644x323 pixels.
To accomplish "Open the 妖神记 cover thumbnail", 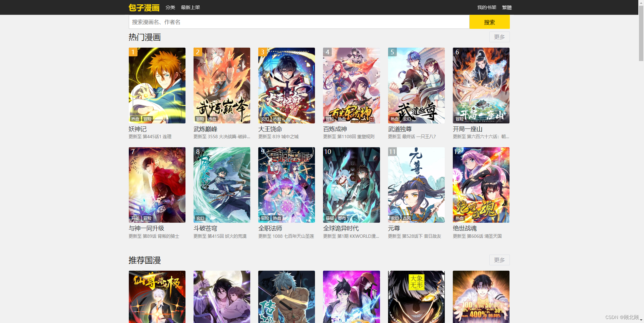I will (157, 86).
